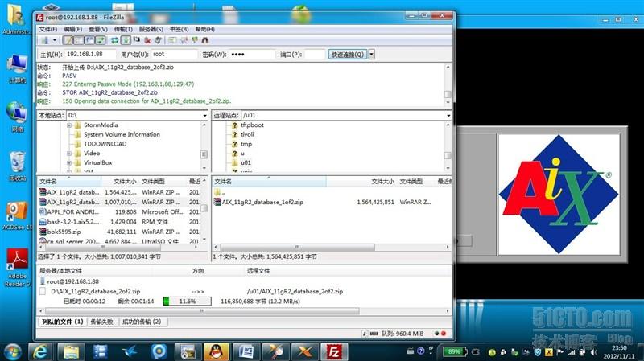Select u01 folder in remote tree
The image size is (644, 361).
click(246, 163)
